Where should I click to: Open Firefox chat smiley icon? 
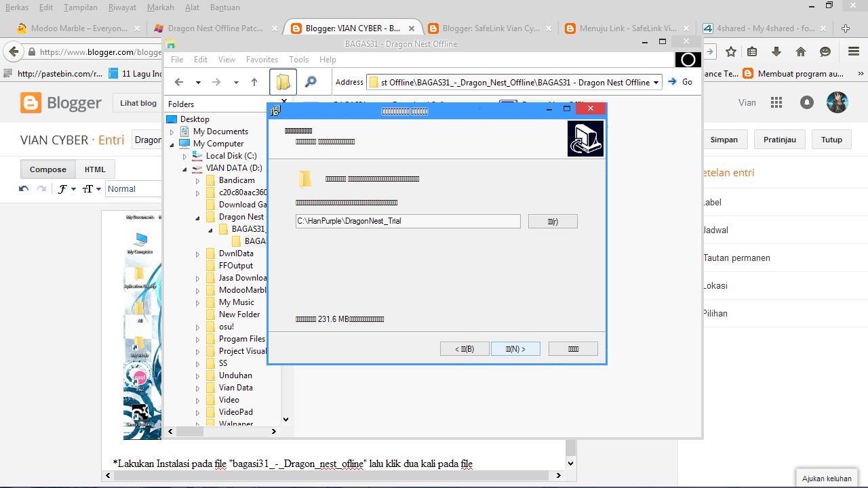[825, 52]
